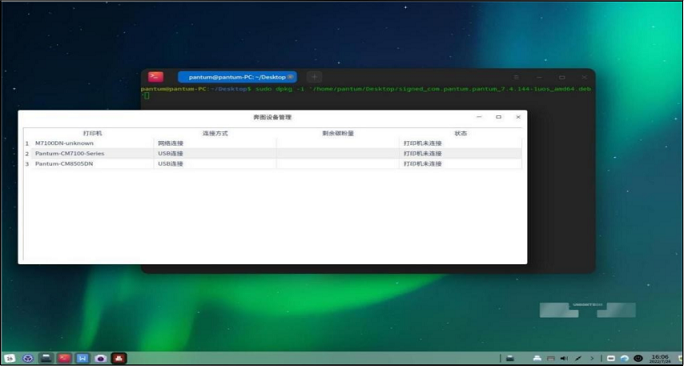This screenshot has height=366, width=684.
Task: Open the terminal hamburger menu
Action: click(x=516, y=77)
